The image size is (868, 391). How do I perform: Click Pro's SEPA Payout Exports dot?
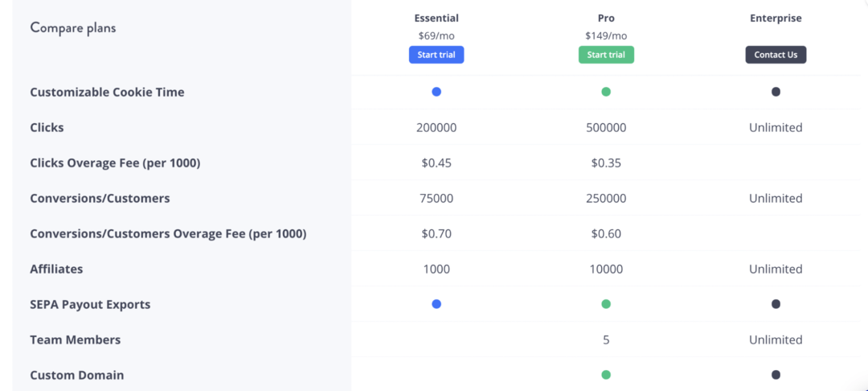[x=606, y=304]
